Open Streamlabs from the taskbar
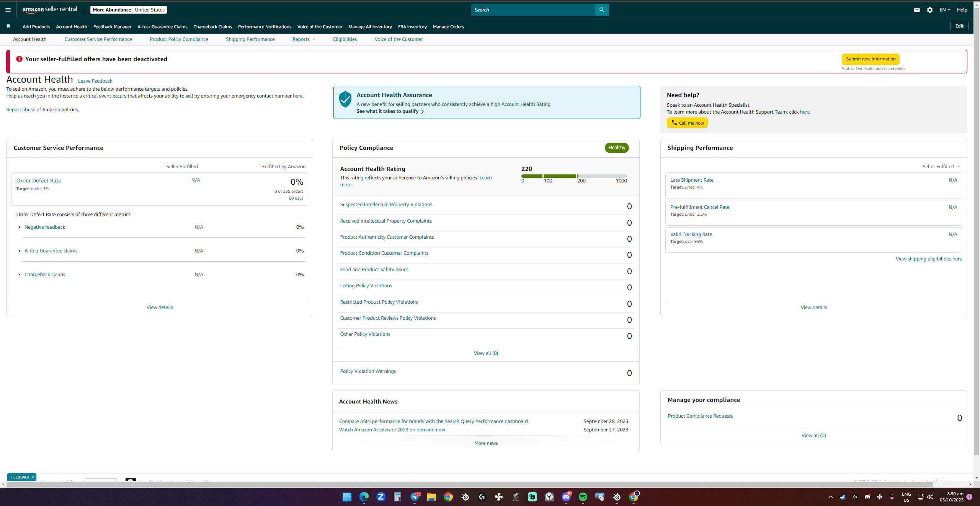The width and height of the screenshot is (980, 506). coord(532,497)
